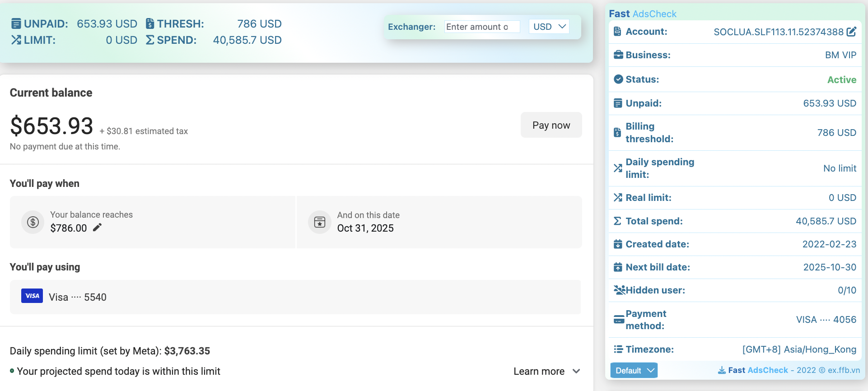This screenshot has width=868, height=391.
Task: Click the Timezone list icon
Action: [618, 349]
